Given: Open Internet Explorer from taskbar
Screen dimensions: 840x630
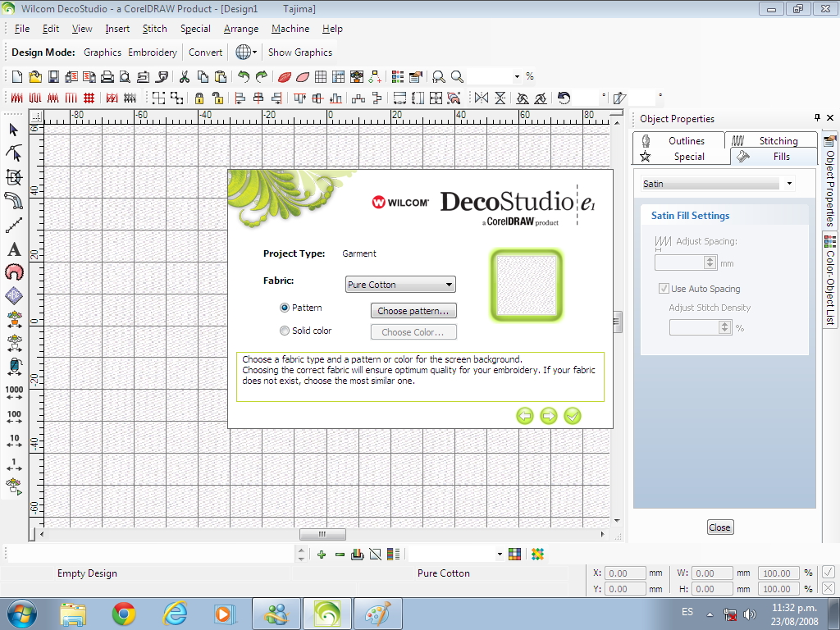Looking at the screenshot, I should (x=176, y=614).
